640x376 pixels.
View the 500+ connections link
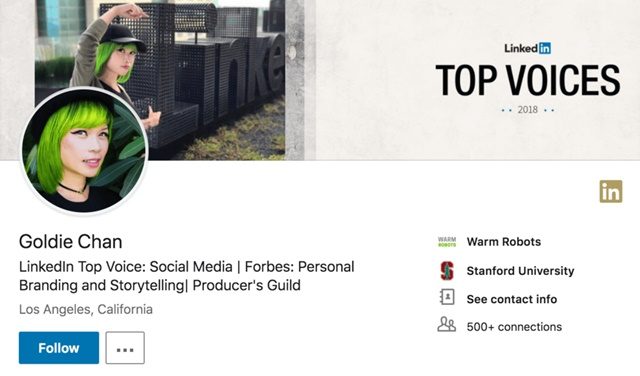point(514,327)
